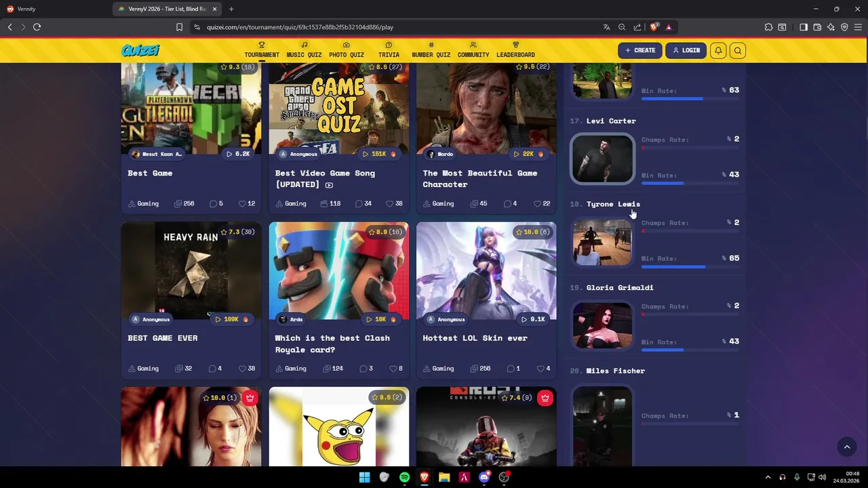868x488 pixels.
Task: Click Tyrone Lewis's ranking image
Action: click(602, 242)
